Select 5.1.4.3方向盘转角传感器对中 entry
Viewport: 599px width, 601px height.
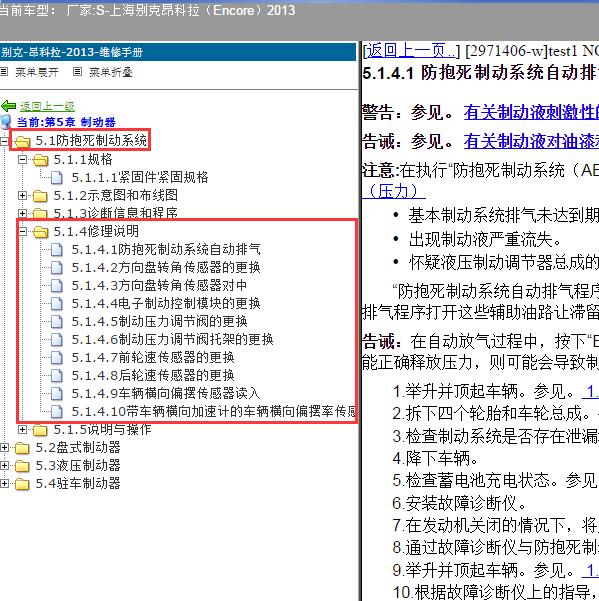159,286
